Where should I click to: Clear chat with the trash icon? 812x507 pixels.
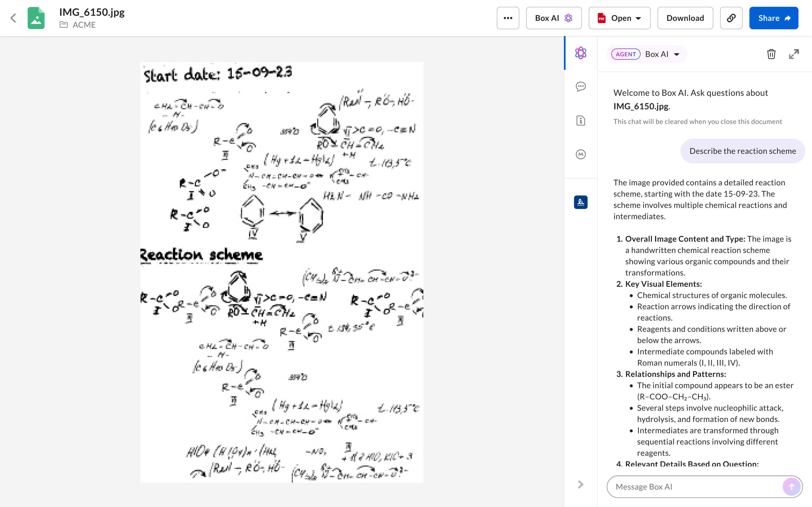(771, 54)
